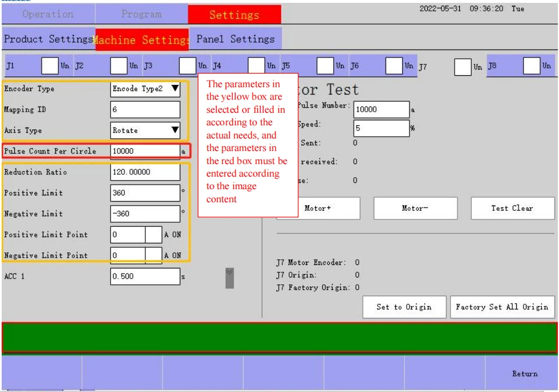Click the Pulse Count Per Circle field
Viewport: 559px width, 392px height.
pos(145,151)
